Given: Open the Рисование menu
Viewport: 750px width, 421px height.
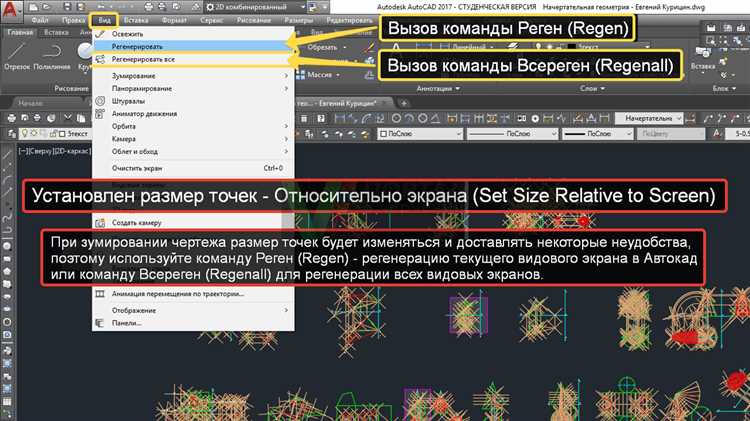Looking at the screenshot, I should click(x=254, y=21).
